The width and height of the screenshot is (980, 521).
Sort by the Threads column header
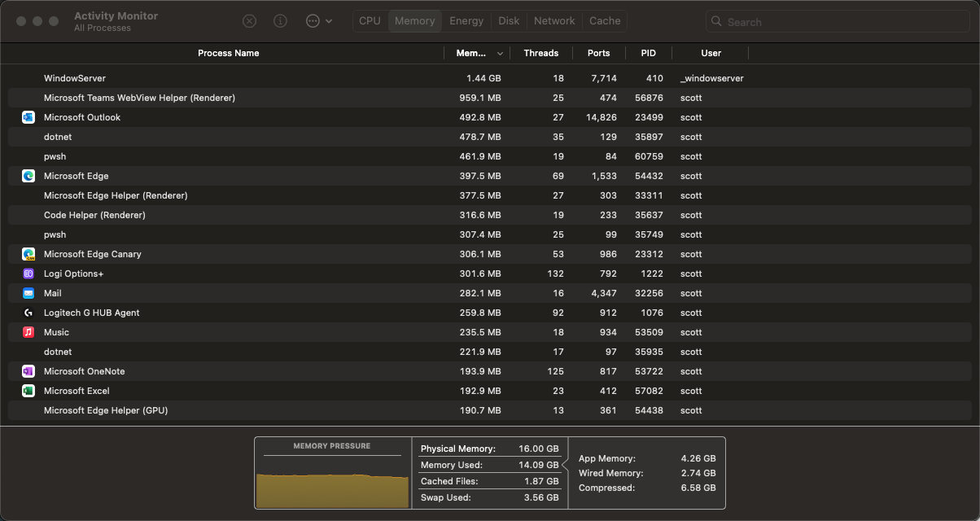(541, 53)
